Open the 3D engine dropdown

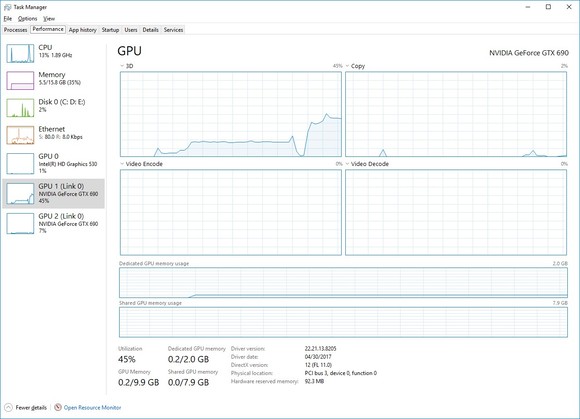(122, 66)
